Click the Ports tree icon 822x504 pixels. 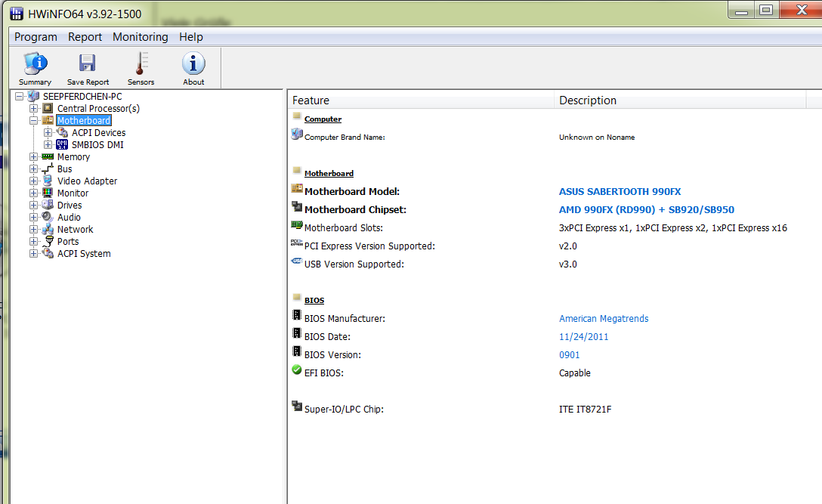point(48,241)
